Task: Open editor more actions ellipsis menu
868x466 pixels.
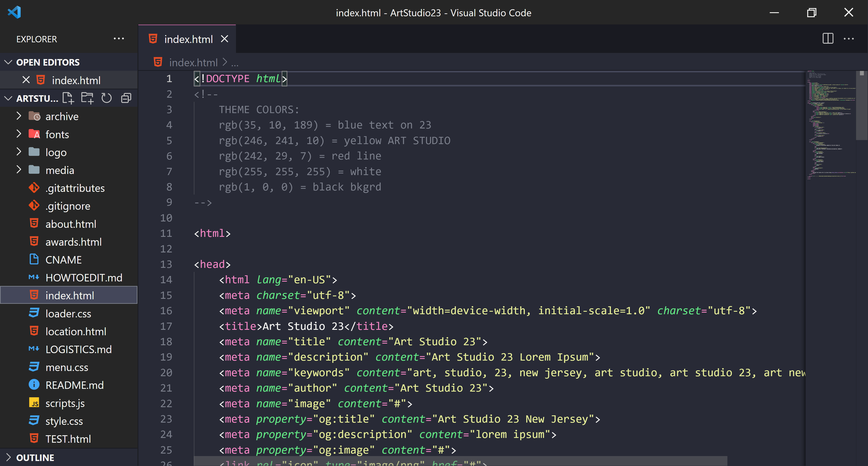Action: point(849,39)
